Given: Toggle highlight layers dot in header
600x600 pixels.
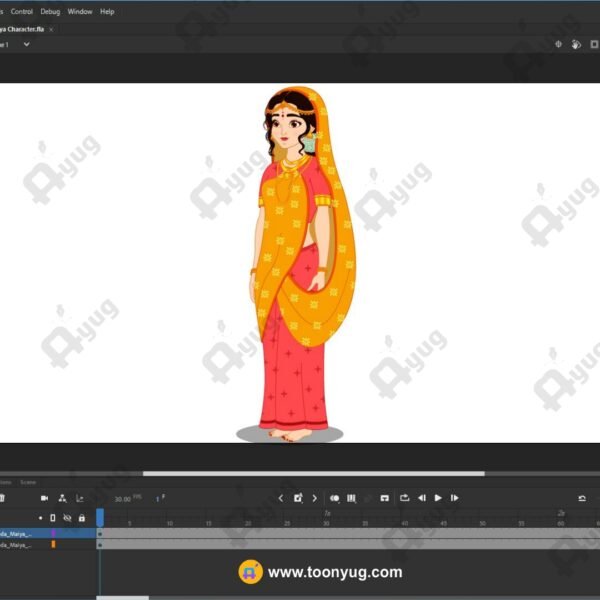Looking at the screenshot, I should pyautogui.click(x=41, y=518).
